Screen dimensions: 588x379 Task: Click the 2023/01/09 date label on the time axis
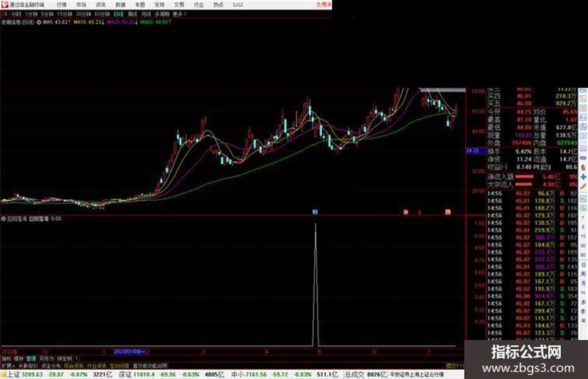pyautogui.click(x=130, y=352)
